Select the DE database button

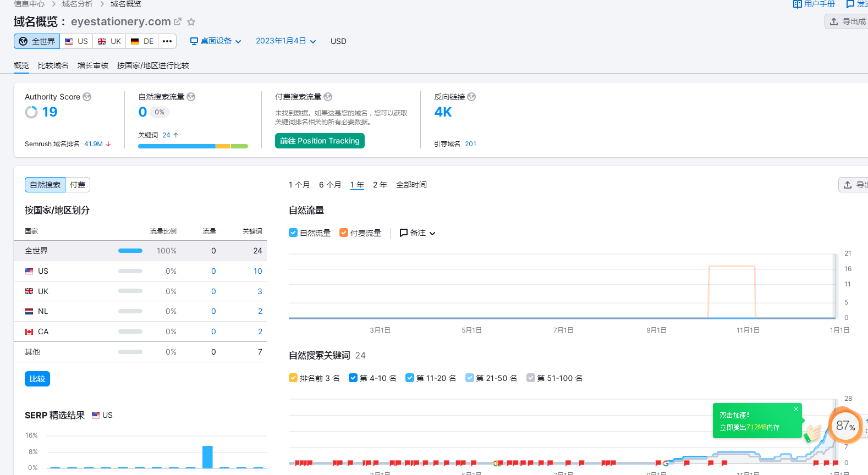pos(142,41)
